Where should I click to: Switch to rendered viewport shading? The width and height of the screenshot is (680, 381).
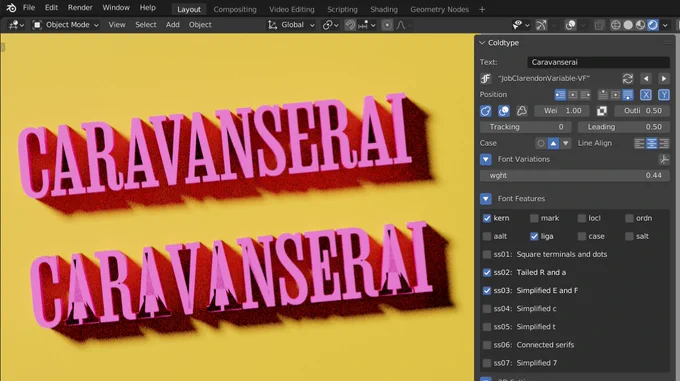click(653, 25)
